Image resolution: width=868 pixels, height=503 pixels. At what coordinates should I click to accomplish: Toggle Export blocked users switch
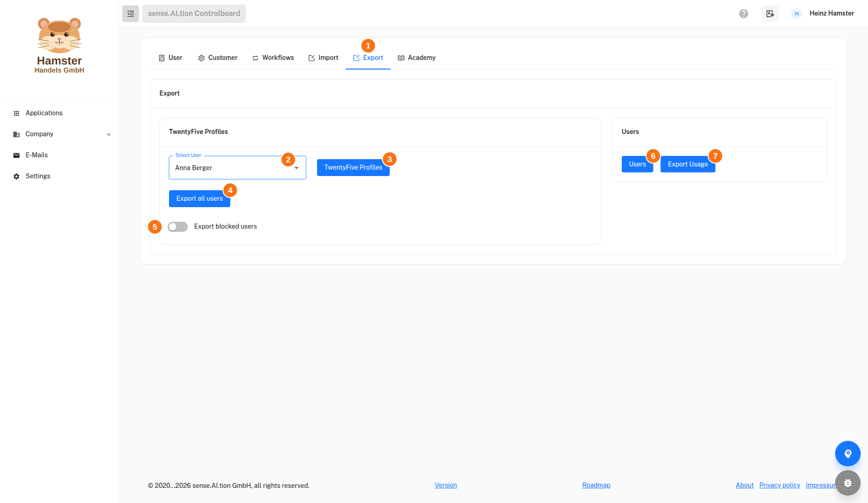coord(178,227)
